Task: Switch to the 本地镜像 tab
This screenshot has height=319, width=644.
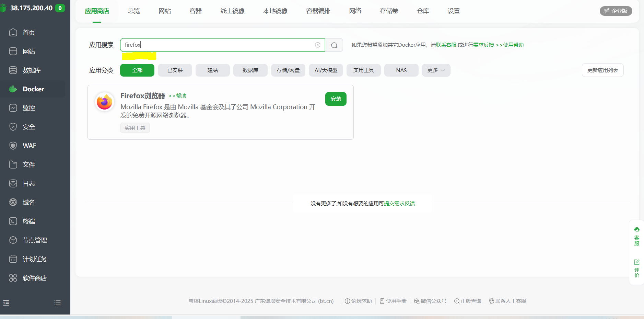Action: click(275, 11)
